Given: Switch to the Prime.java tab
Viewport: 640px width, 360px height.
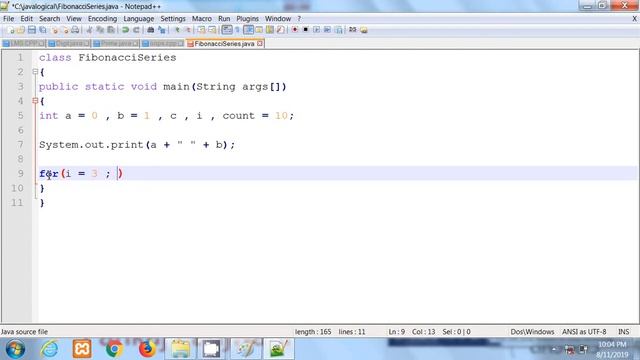Looking at the screenshot, I should (x=116, y=44).
